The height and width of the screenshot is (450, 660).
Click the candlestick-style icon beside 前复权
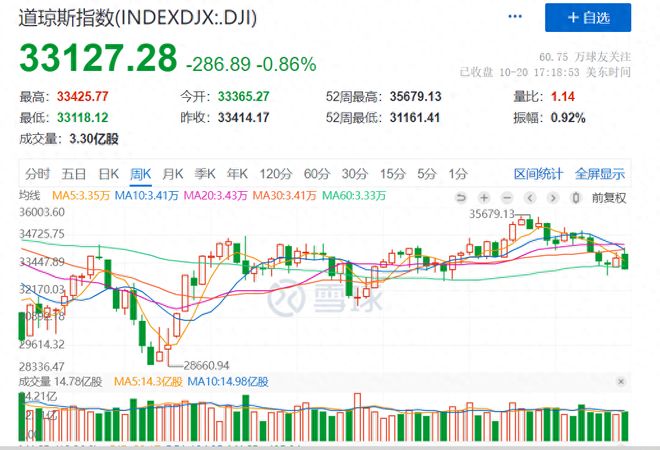(x=576, y=197)
